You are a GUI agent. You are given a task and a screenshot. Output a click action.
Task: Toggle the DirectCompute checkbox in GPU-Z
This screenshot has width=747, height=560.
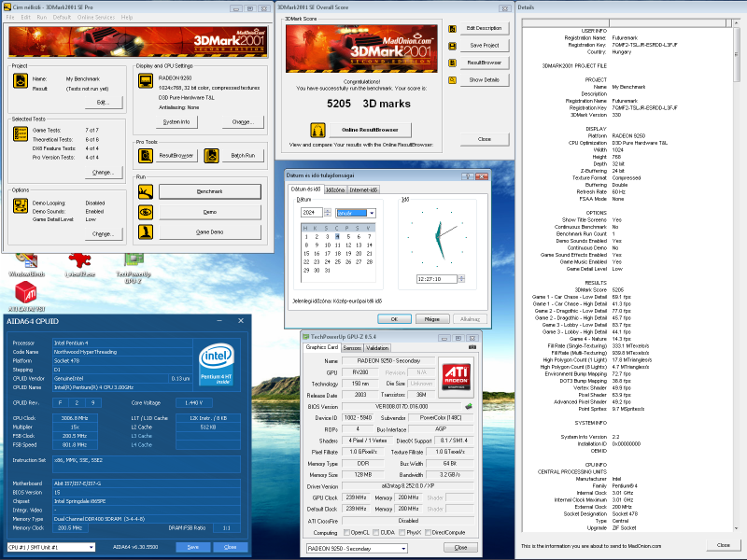(x=428, y=532)
